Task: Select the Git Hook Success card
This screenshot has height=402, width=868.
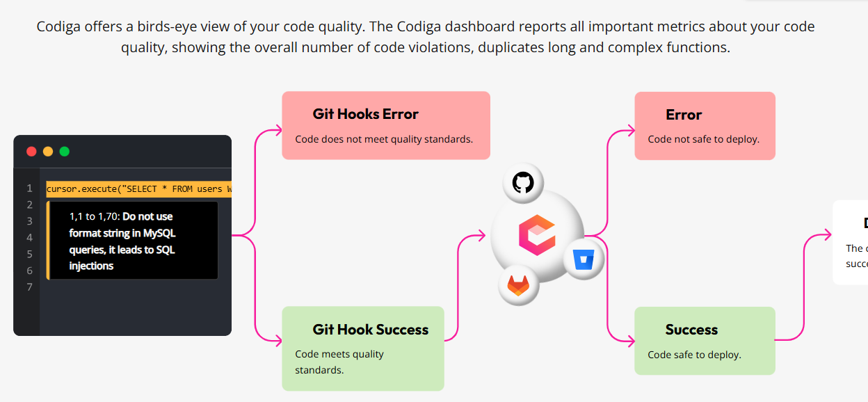Action: pos(363,348)
